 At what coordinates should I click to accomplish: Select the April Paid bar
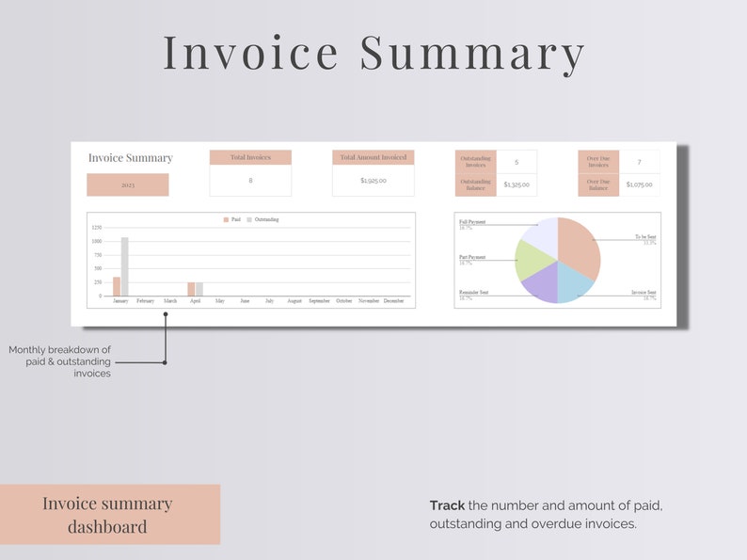(x=191, y=289)
